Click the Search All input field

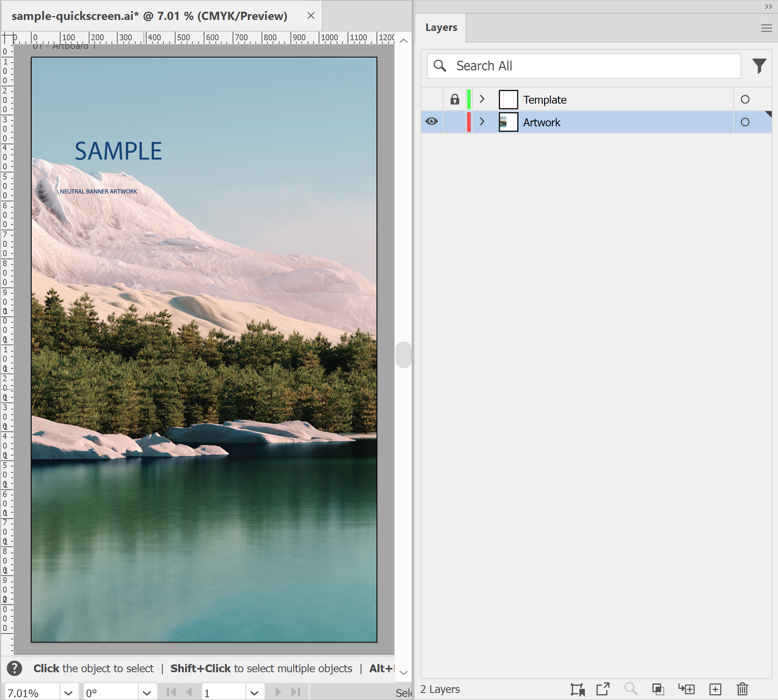click(584, 66)
